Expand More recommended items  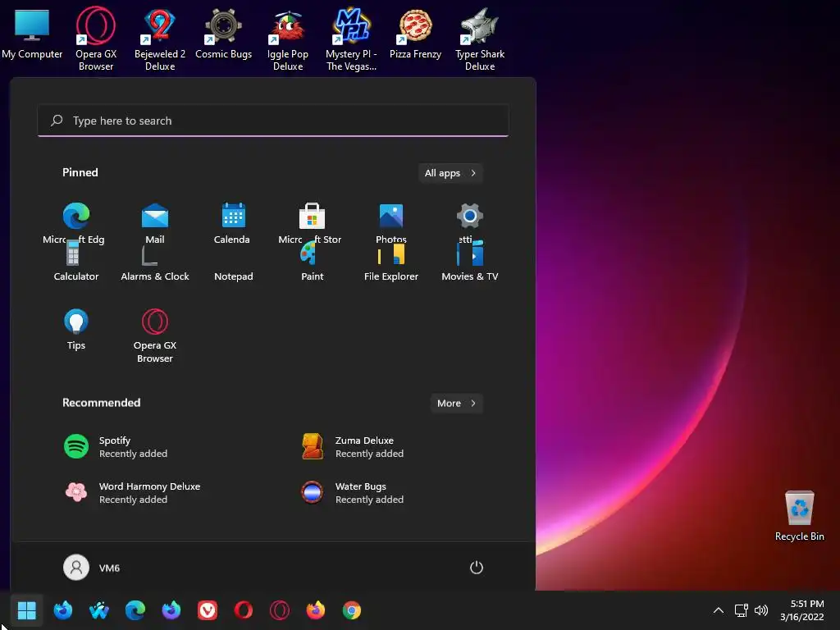(x=456, y=404)
